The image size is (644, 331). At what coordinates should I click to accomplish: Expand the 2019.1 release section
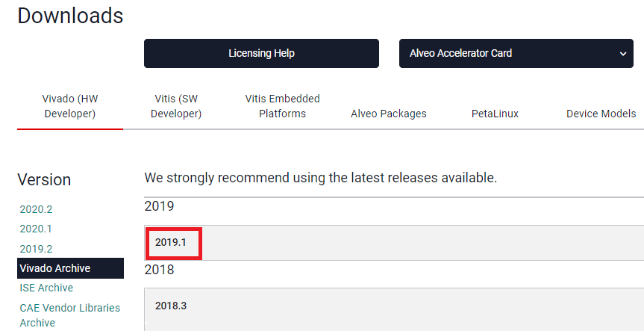[x=173, y=242]
